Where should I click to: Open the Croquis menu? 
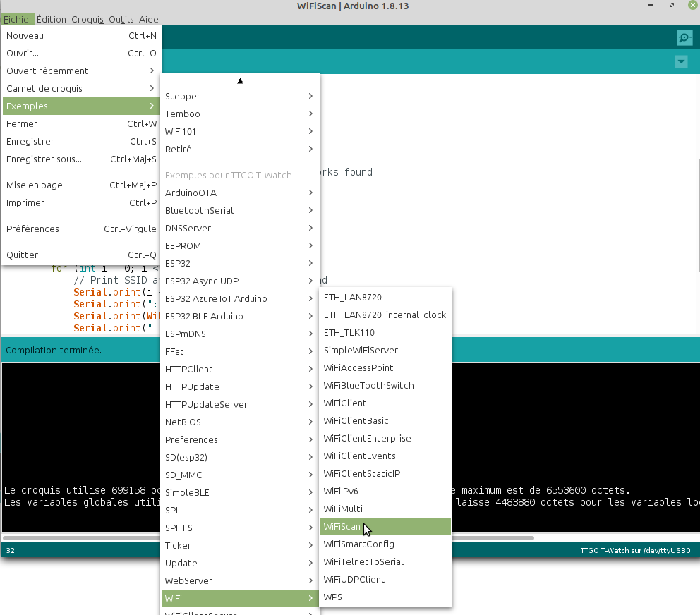pyautogui.click(x=87, y=19)
